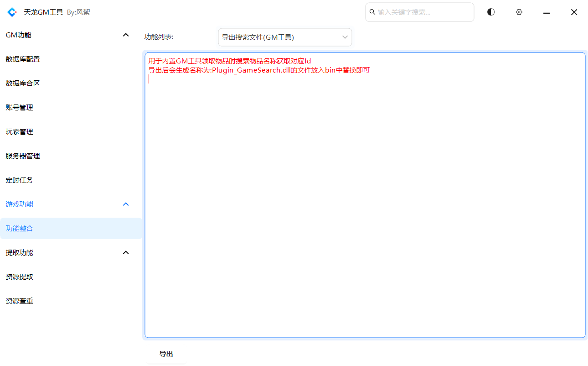Collapse the 提取功能 section chevron
The image size is (588, 366).
point(126,253)
